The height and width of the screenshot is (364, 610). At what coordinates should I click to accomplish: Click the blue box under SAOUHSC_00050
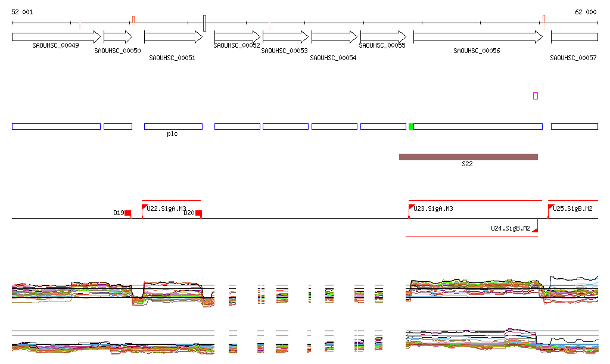pos(118,126)
